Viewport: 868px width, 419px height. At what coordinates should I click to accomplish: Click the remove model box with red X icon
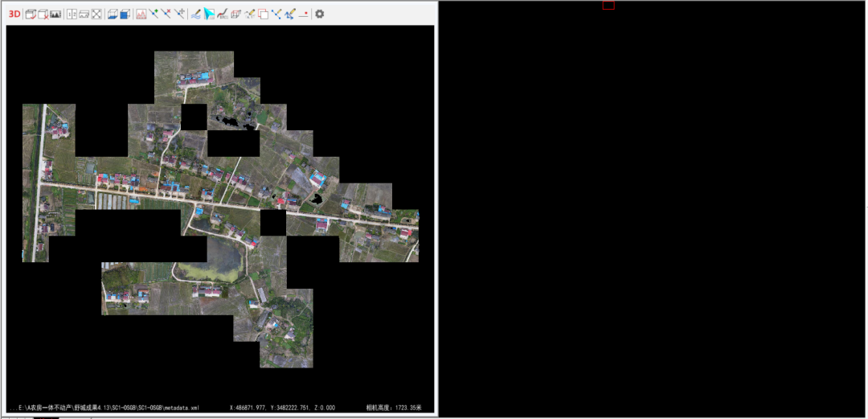click(43, 14)
